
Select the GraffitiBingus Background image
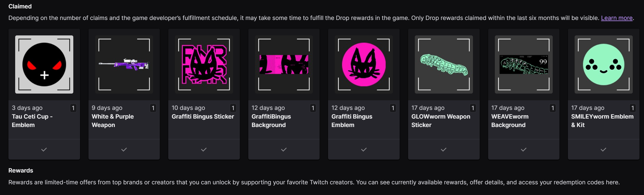coord(284,64)
